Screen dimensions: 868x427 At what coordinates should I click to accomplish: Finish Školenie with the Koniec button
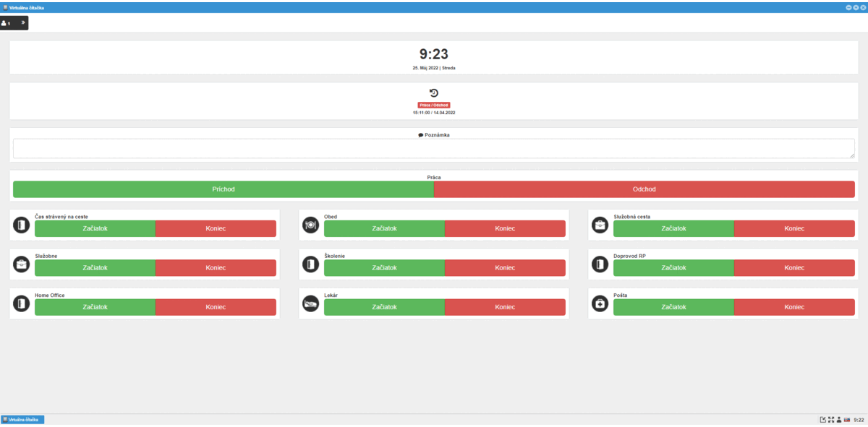point(505,267)
